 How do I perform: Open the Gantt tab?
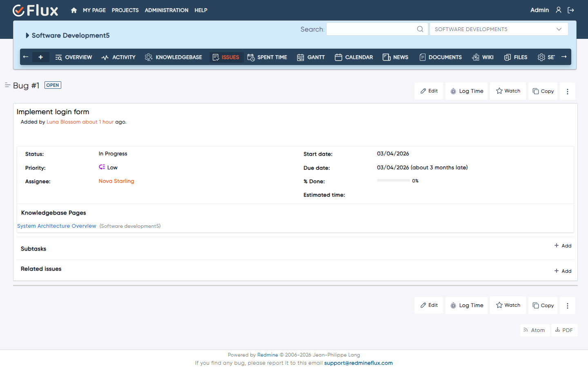pyautogui.click(x=311, y=57)
